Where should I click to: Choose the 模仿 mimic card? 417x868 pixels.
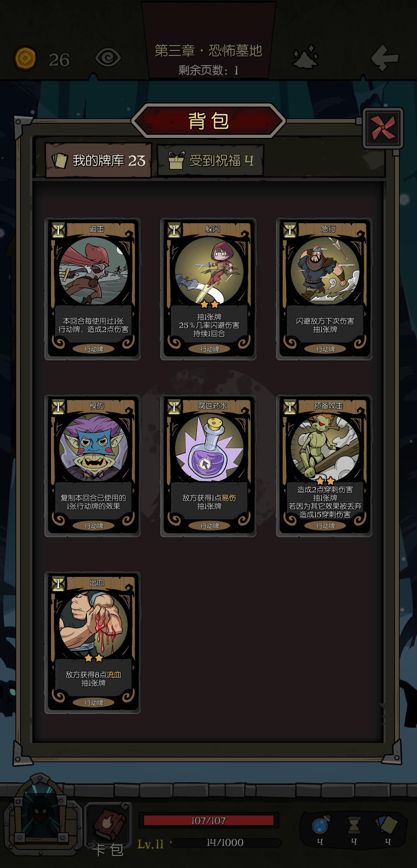pos(93,466)
